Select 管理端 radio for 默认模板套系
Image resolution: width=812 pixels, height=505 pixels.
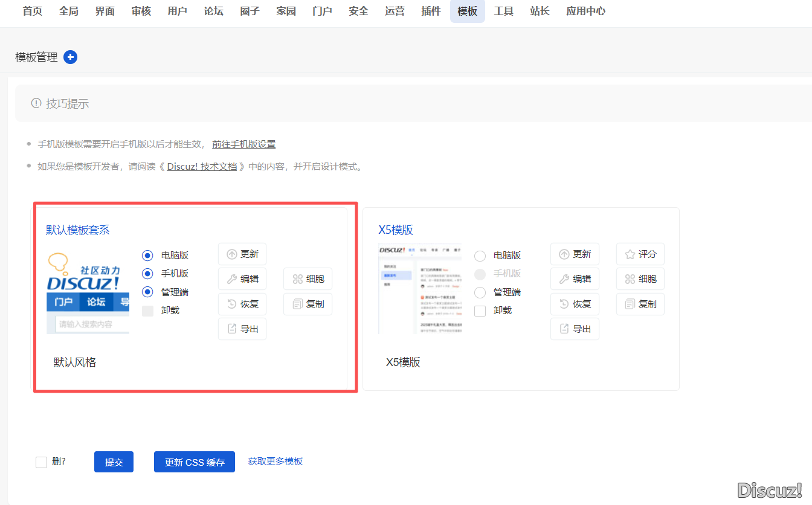click(x=147, y=292)
